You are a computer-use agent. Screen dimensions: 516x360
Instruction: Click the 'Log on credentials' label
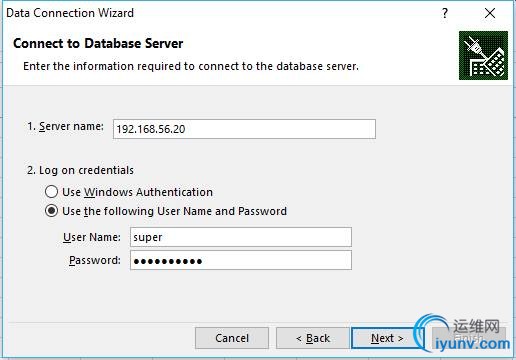tap(80, 170)
